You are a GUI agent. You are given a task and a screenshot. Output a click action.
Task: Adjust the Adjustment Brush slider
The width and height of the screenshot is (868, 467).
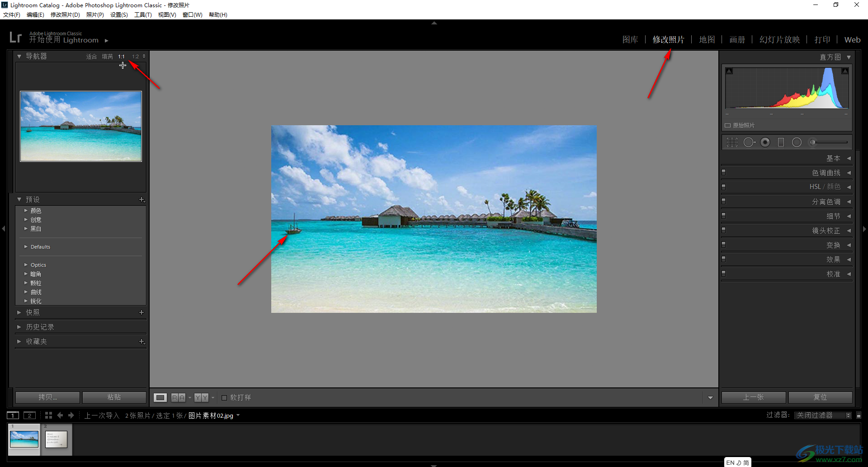[829, 142]
